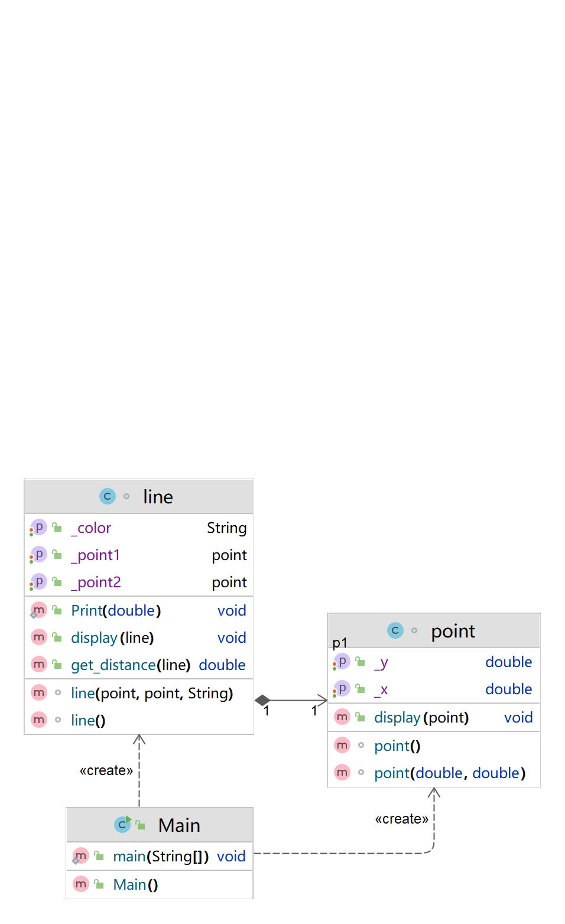Select the get_distance(line) method
The height and width of the screenshot is (924, 565).
pos(131,665)
